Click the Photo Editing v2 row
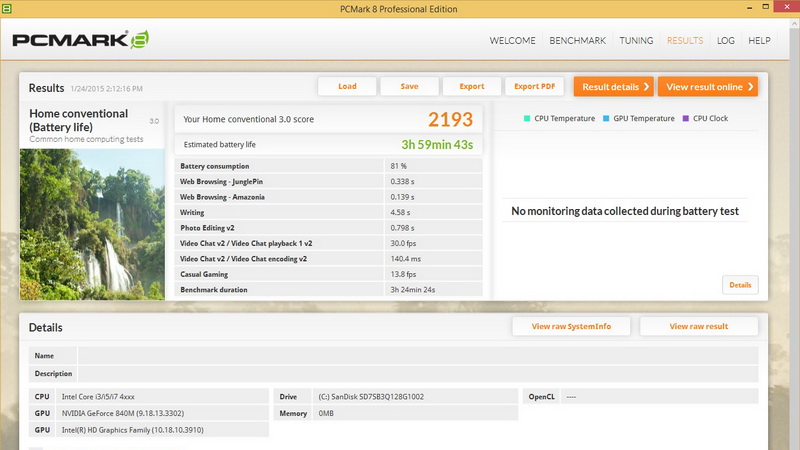800x450 pixels. (329, 228)
